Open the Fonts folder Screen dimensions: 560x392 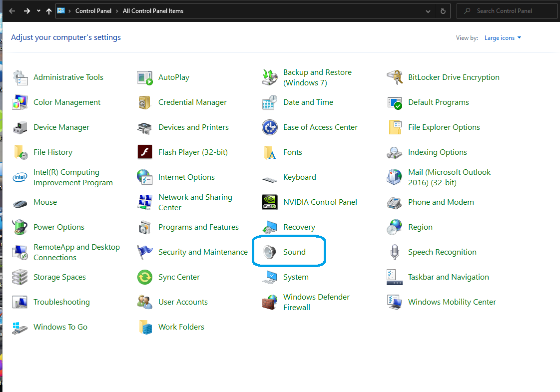[293, 152]
